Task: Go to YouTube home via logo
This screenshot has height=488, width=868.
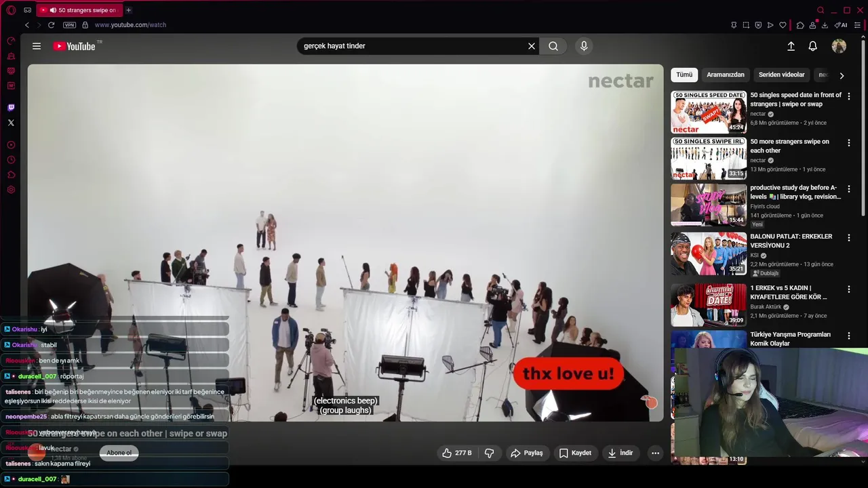Action: pos(75,46)
